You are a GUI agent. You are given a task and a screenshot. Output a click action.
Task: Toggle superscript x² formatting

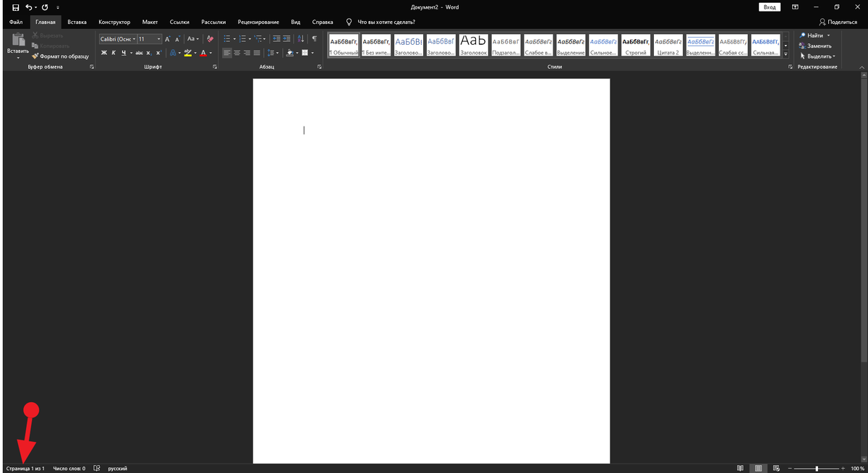click(x=158, y=53)
